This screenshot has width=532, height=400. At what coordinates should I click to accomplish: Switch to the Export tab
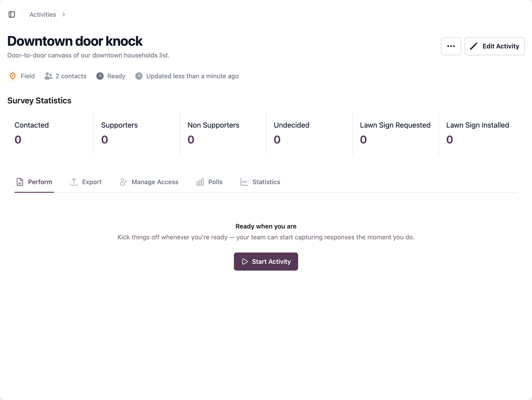86,182
